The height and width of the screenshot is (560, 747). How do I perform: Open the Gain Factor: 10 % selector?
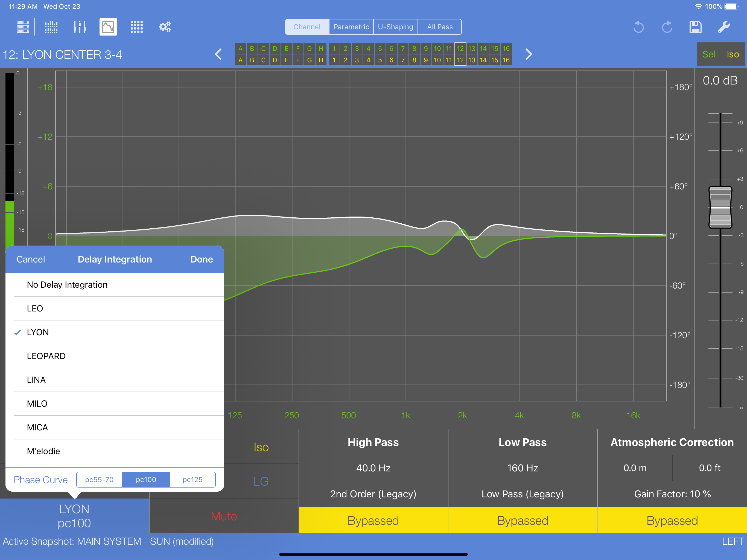(672, 494)
